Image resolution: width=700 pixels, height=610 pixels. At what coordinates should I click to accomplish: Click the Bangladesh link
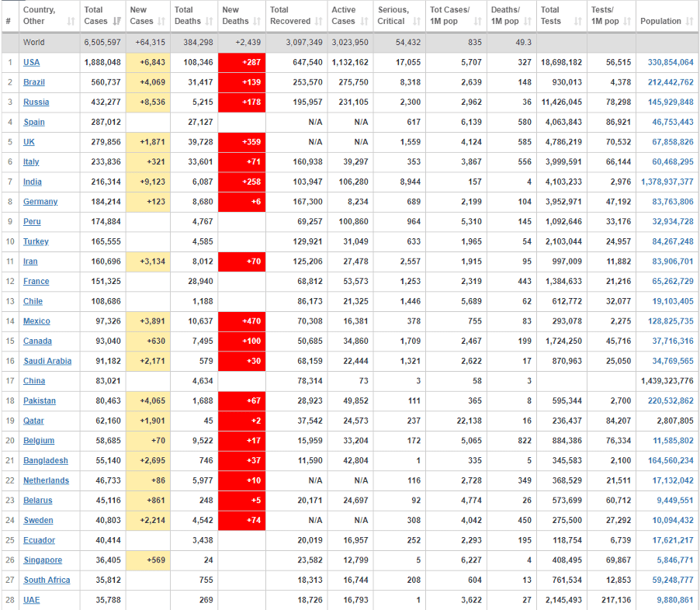click(46, 460)
